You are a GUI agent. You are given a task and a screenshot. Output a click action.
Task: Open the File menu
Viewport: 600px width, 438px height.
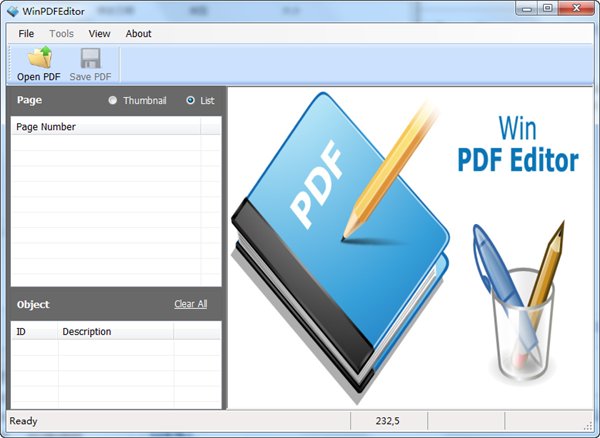26,34
